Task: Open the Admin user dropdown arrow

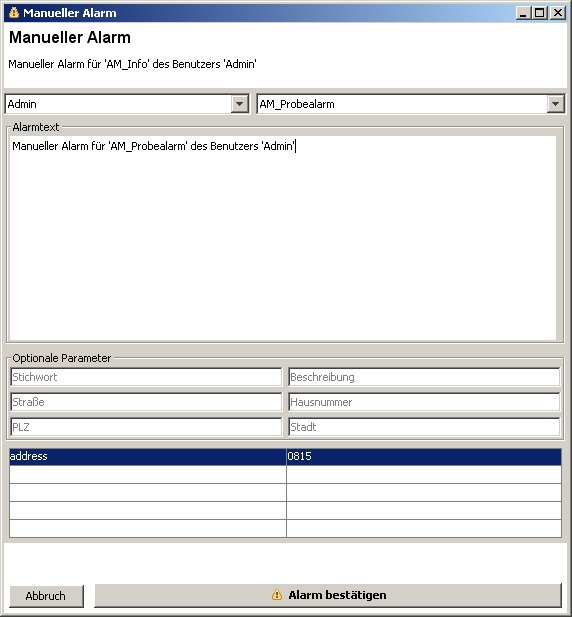Action: tap(240, 104)
